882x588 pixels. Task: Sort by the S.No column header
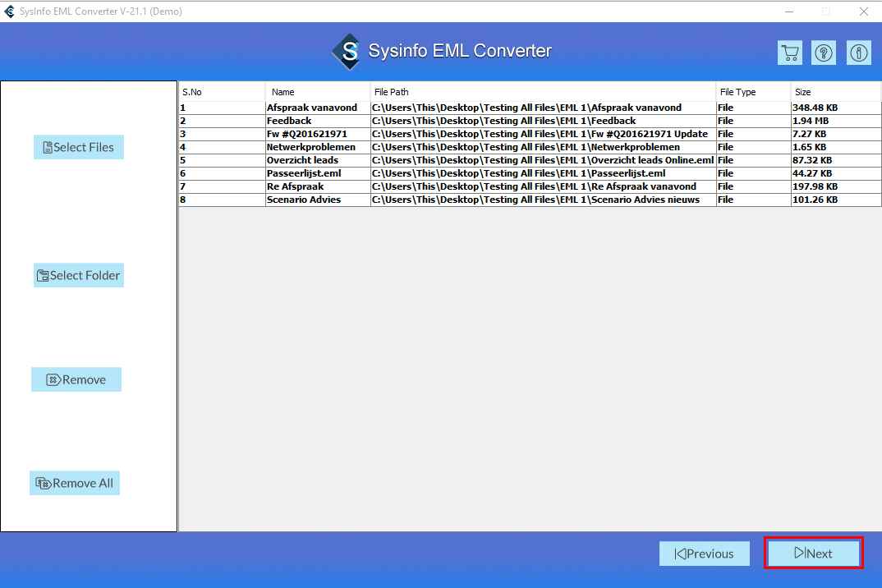223,92
